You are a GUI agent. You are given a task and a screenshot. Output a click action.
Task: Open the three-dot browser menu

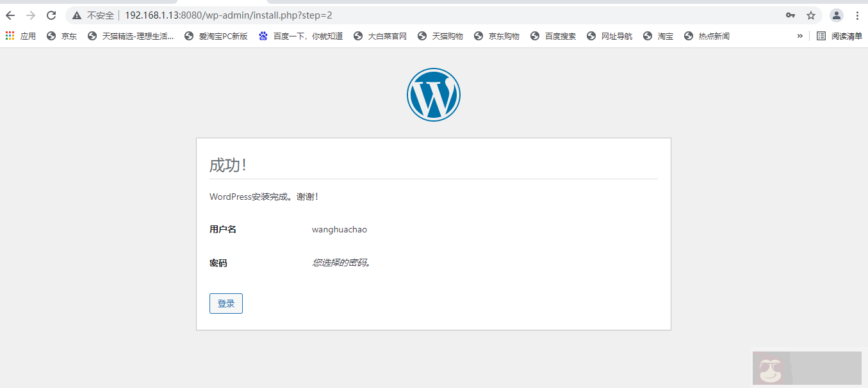pos(857,14)
